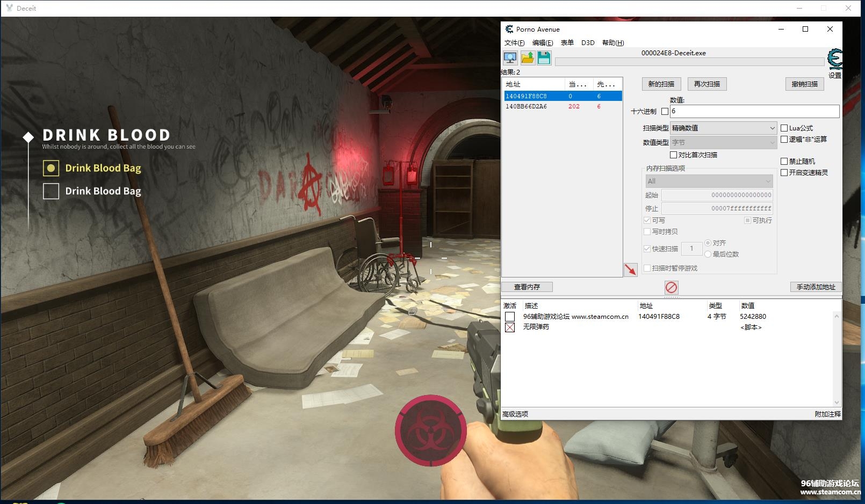Open the D3D menu
Screen dimensions: 865x504
[588, 43]
